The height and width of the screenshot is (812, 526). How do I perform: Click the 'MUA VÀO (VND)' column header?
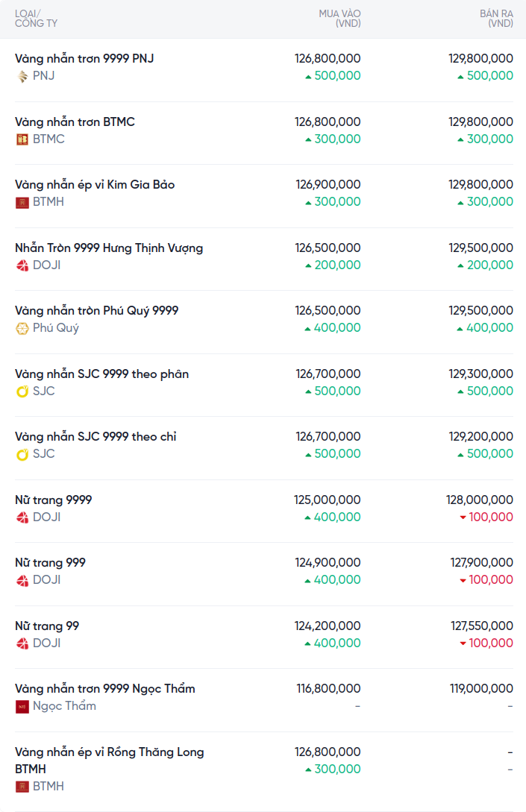(339, 19)
